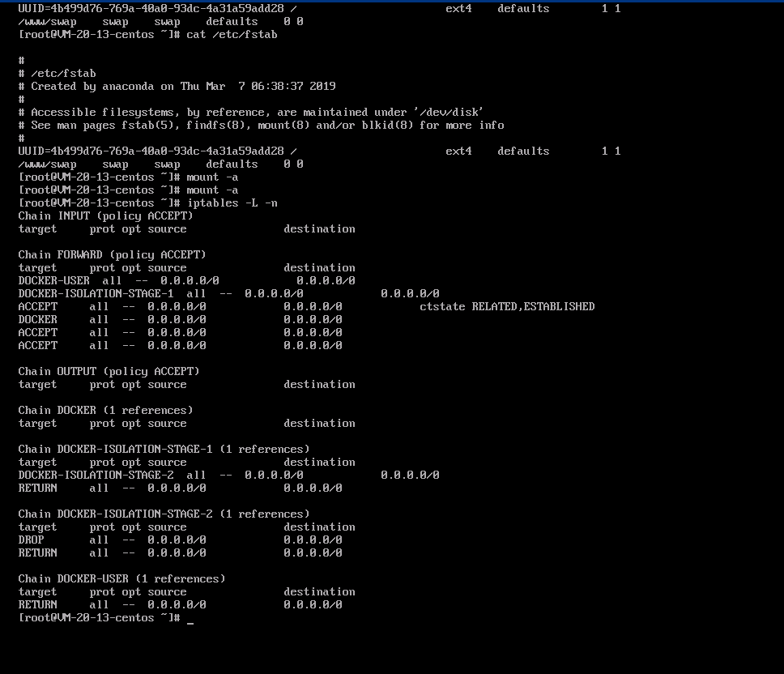
Task: Select the "Chain DOCKER-ISOLATION-STAGE-2 (1 references)" header
Action: pyautogui.click(x=164, y=514)
